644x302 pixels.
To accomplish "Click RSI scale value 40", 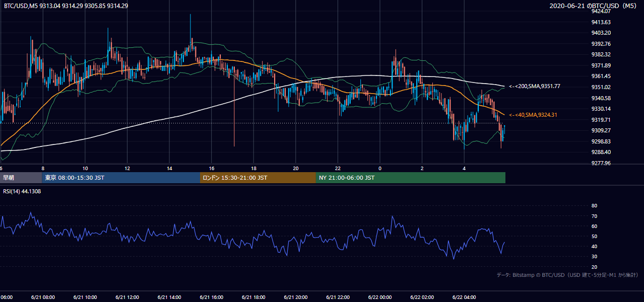I will (594, 246).
